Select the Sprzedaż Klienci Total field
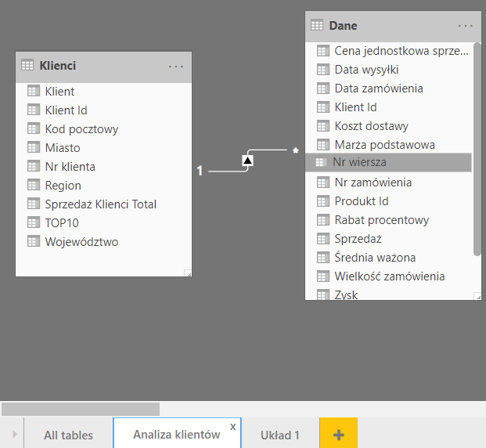 (x=100, y=204)
